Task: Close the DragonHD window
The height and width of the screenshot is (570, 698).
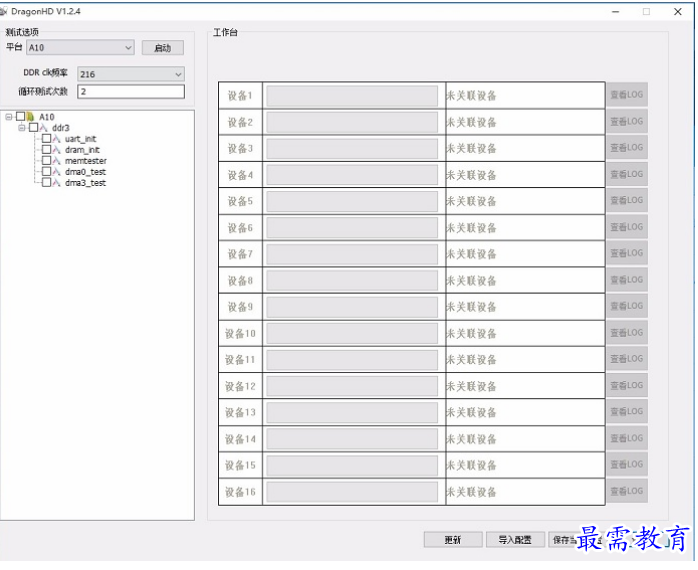Action: [x=678, y=12]
